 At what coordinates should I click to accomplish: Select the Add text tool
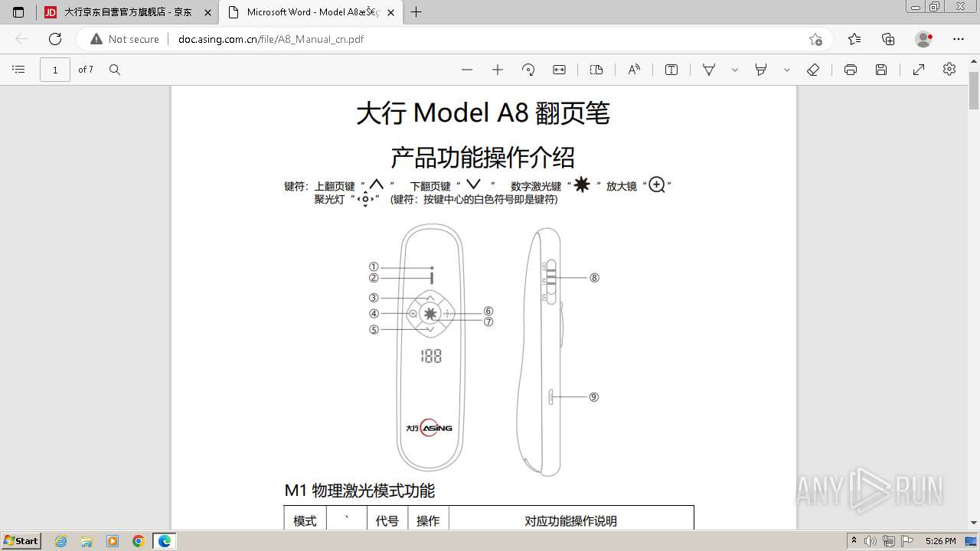coord(671,70)
